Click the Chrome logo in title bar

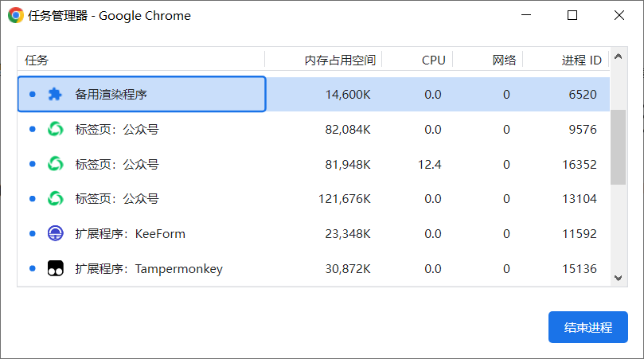tap(16, 16)
